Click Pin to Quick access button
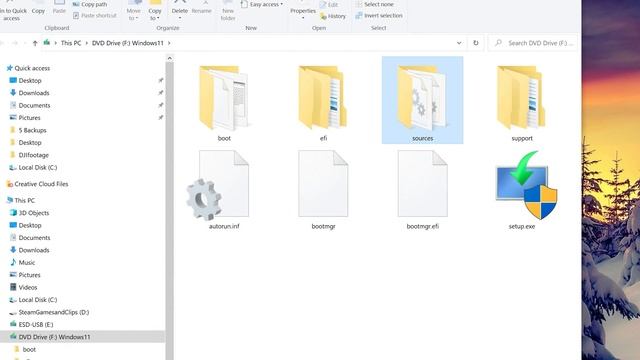640x360 pixels. point(12,11)
